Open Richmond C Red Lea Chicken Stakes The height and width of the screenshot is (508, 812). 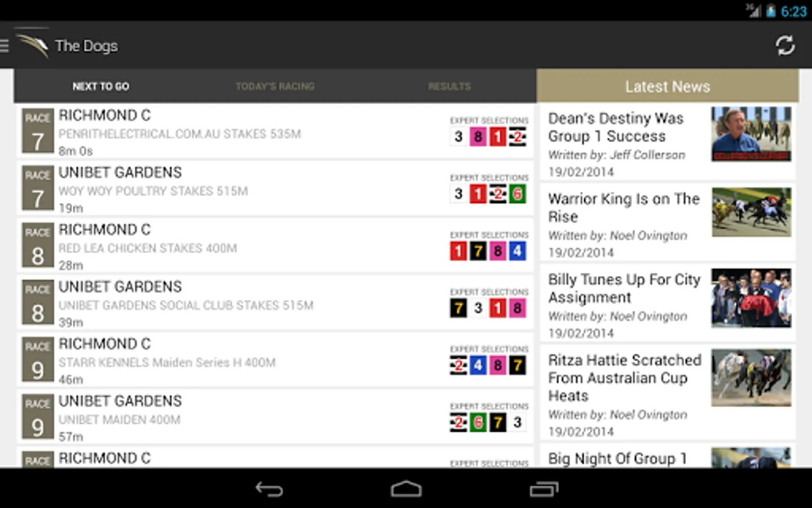[275, 246]
